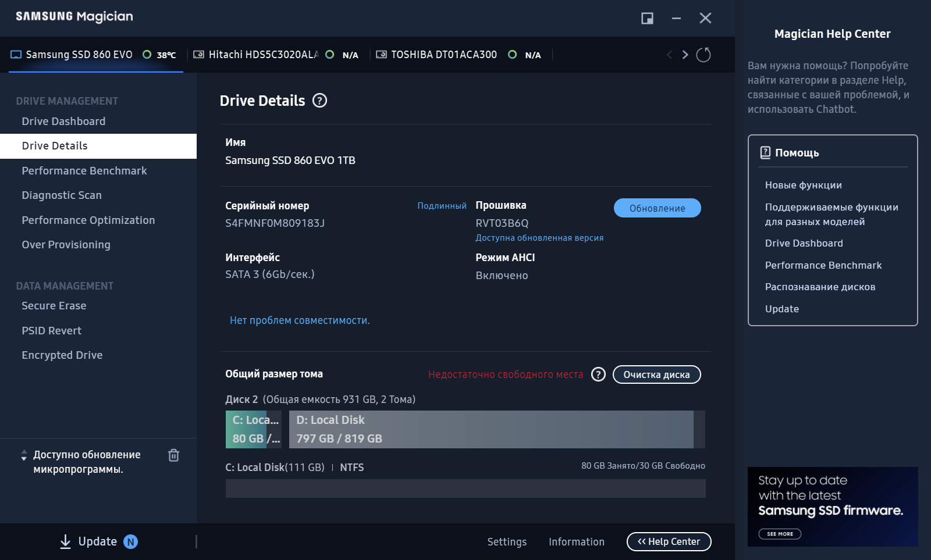Click firmware version RVT03B6Q
This screenshot has height=560, width=931.
(502, 223)
